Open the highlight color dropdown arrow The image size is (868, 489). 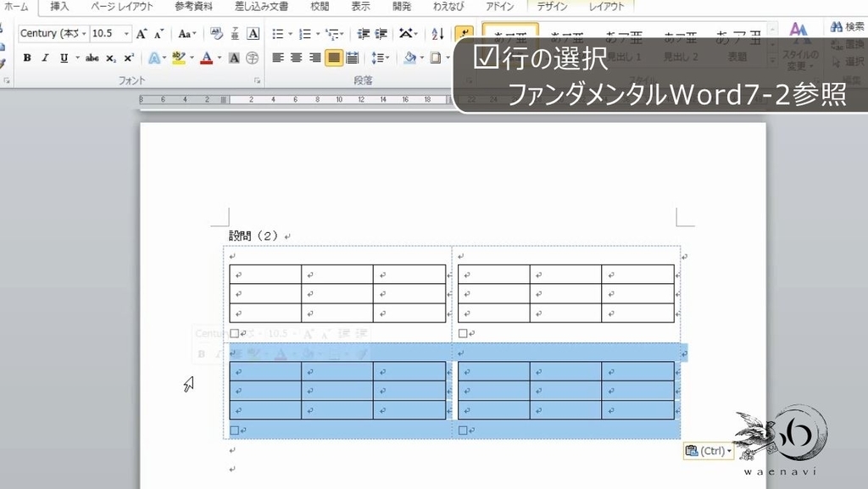click(x=192, y=58)
